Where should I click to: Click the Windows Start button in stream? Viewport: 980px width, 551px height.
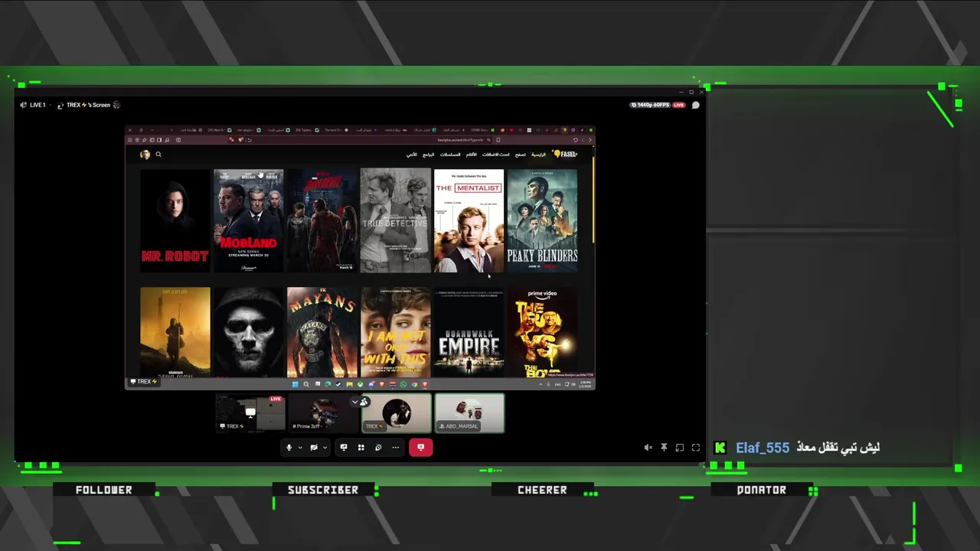click(296, 384)
